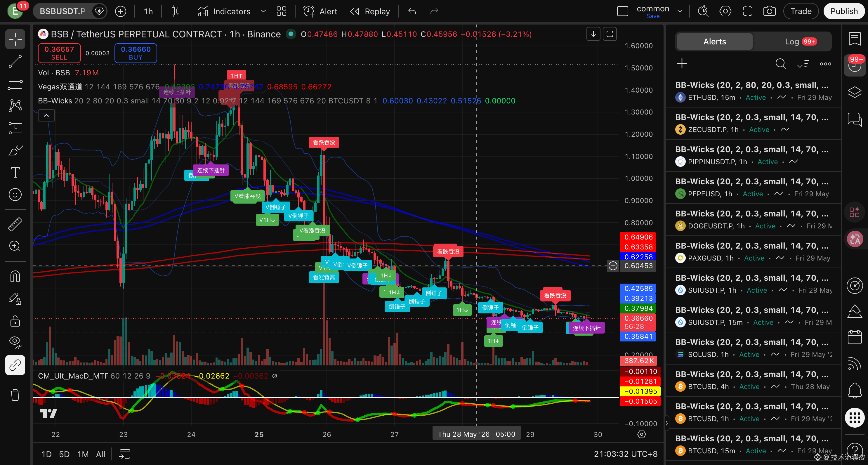Expand the common layout dropdown arrow
The width and height of the screenshot is (868, 465).
pos(680,11)
